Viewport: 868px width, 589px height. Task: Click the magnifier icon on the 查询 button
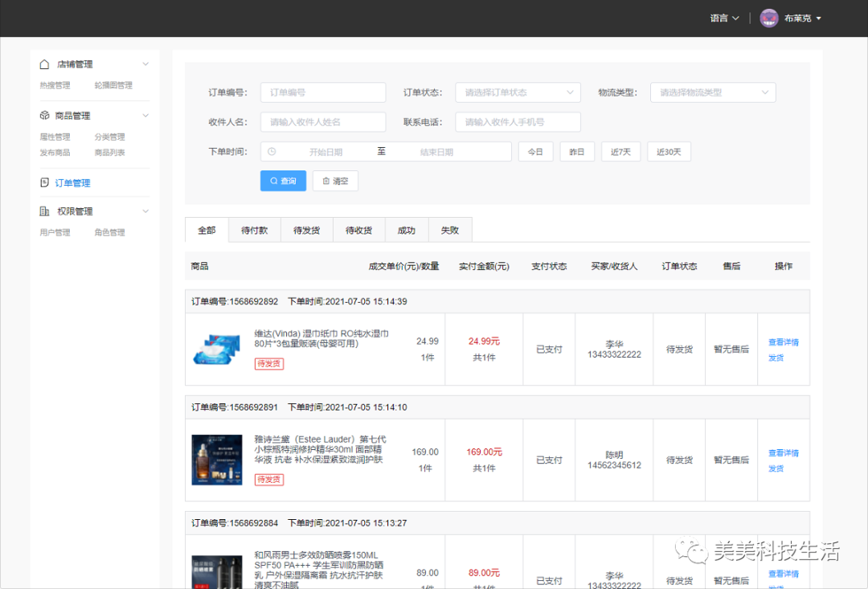pyautogui.click(x=272, y=181)
